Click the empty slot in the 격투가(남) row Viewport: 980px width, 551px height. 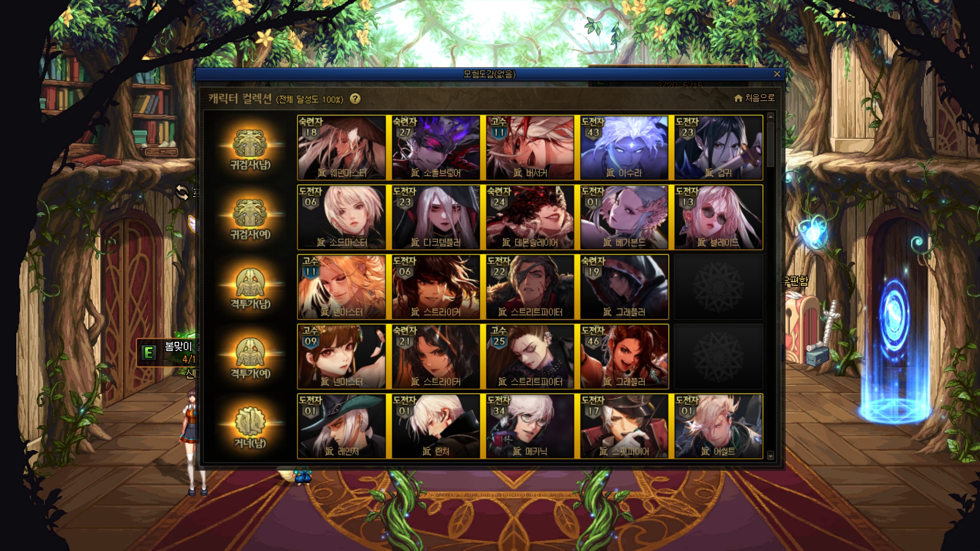[718, 287]
